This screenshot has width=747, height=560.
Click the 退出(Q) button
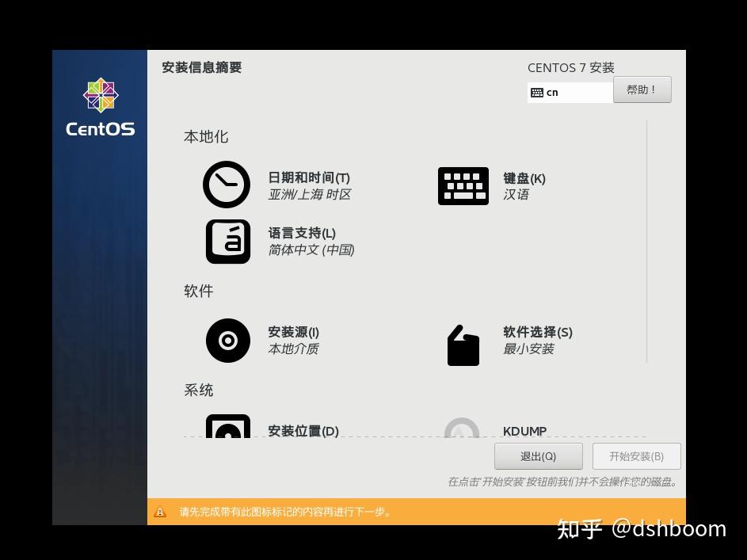pyautogui.click(x=539, y=455)
